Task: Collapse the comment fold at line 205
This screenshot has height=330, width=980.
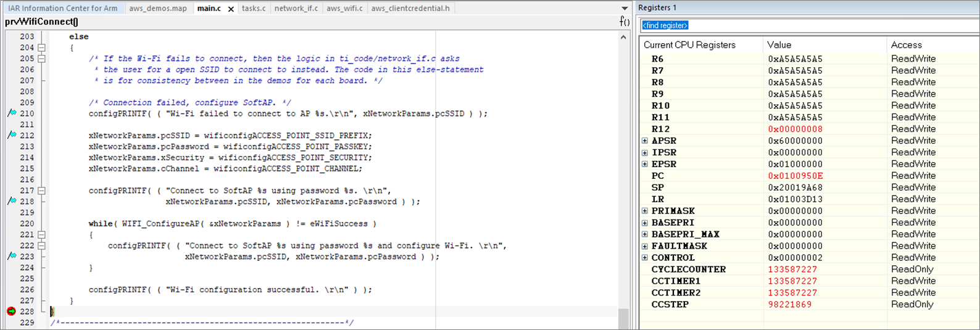Action: coord(41,59)
